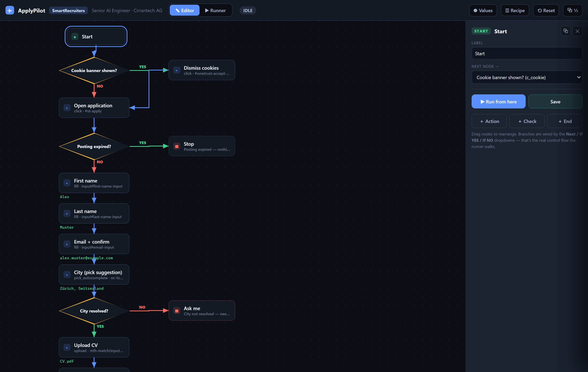The height and width of the screenshot is (372, 588).
Task: Select the Cookie banner shown? decision node
Action: pyautogui.click(x=94, y=71)
